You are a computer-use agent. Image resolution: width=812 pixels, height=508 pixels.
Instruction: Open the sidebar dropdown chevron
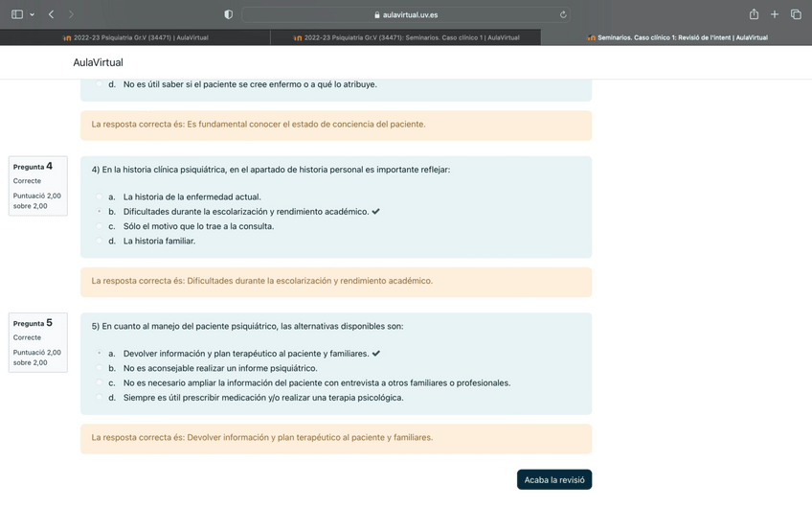click(x=32, y=14)
